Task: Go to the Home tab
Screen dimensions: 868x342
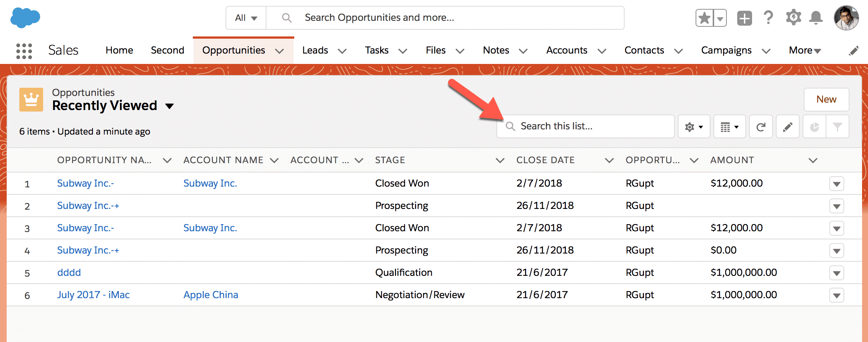Action: pyautogui.click(x=119, y=50)
